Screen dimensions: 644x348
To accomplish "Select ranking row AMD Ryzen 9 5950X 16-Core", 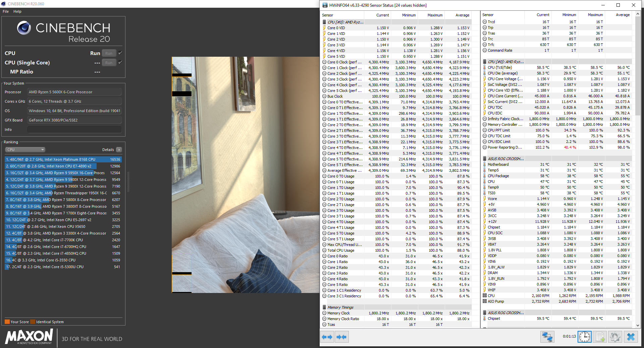I will pyautogui.click(x=63, y=173).
